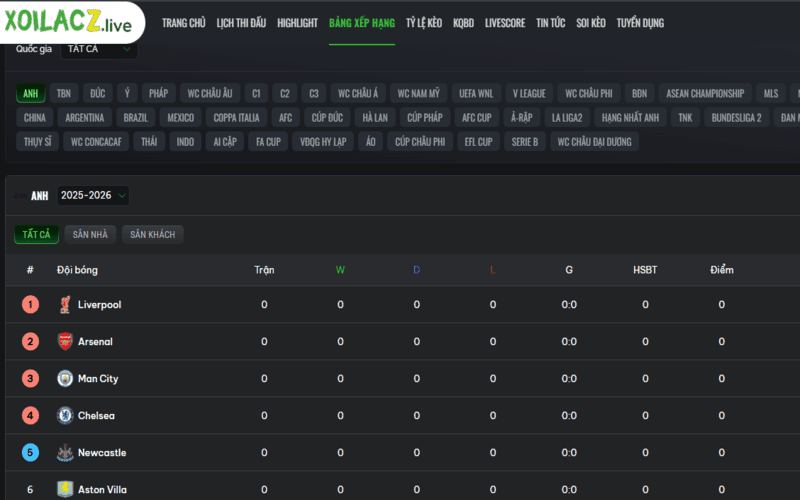800x500 pixels.
Task: Select FA CUP button
Action: pos(268,142)
